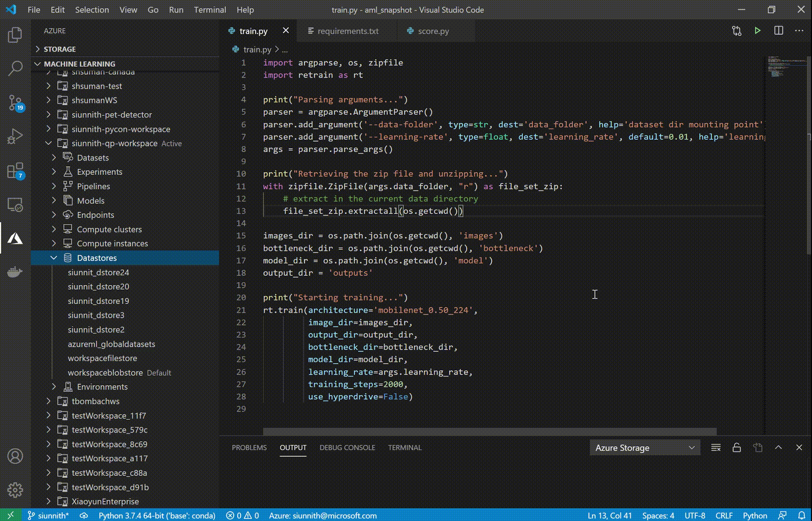Viewport: 812px width, 521px height.
Task: Expand the Datasets node
Action: (54, 158)
